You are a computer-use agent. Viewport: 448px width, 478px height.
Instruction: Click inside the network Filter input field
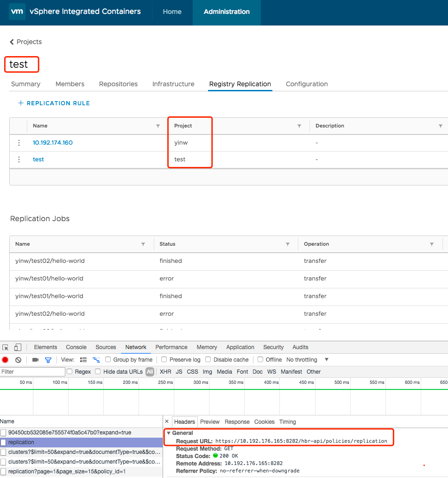point(32,371)
